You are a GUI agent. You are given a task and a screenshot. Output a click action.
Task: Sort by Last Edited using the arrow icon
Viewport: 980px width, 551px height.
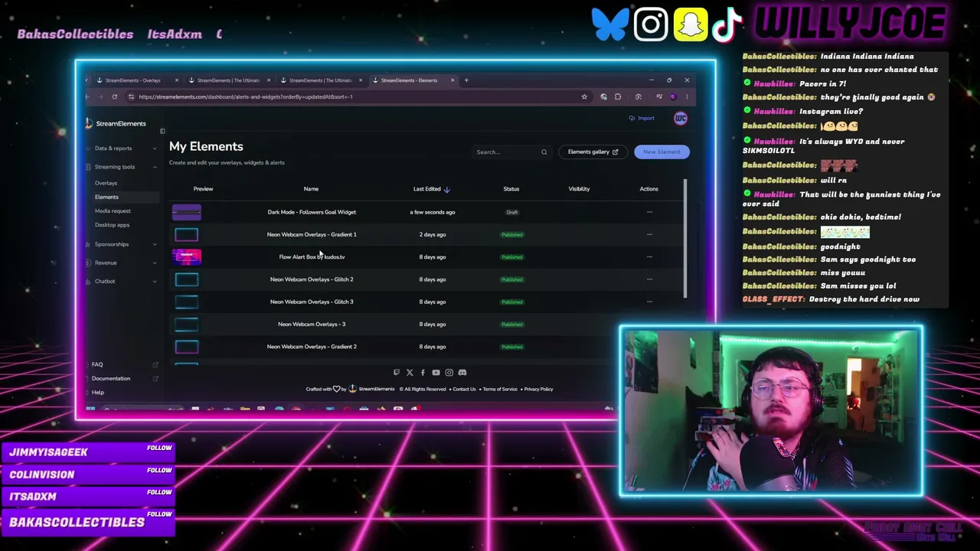point(447,189)
